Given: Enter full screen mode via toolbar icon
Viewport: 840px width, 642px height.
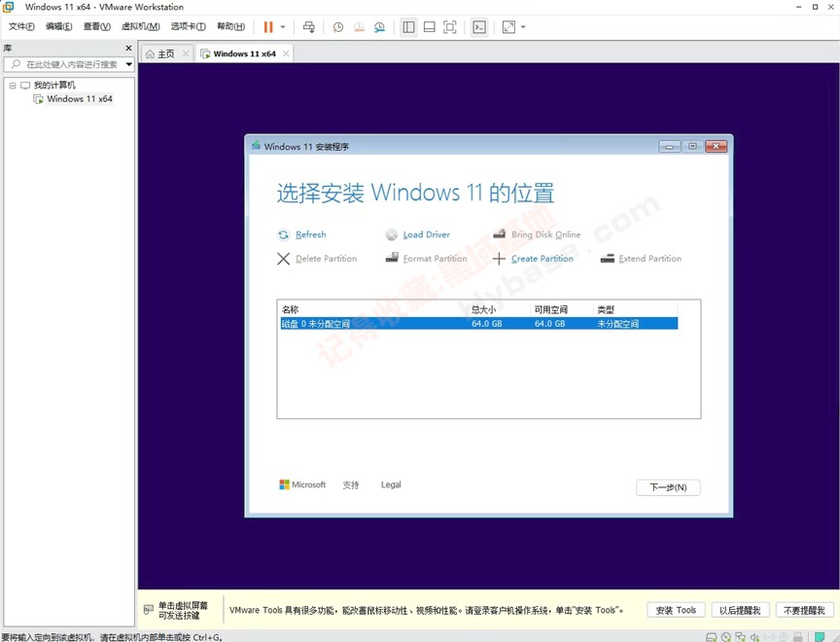Looking at the screenshot, I should pos(450,27).
